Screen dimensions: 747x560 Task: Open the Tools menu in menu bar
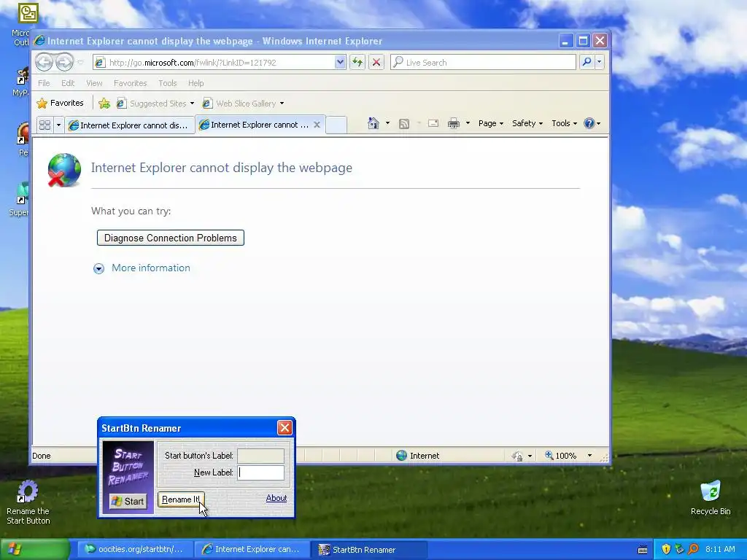pyautogui.click(x=168, y=83)
